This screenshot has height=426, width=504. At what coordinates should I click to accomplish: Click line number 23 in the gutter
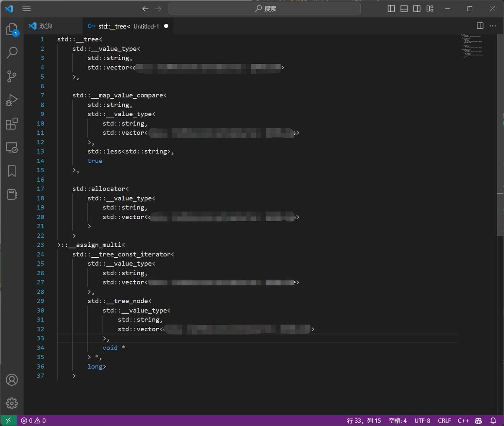coord(40,245)
